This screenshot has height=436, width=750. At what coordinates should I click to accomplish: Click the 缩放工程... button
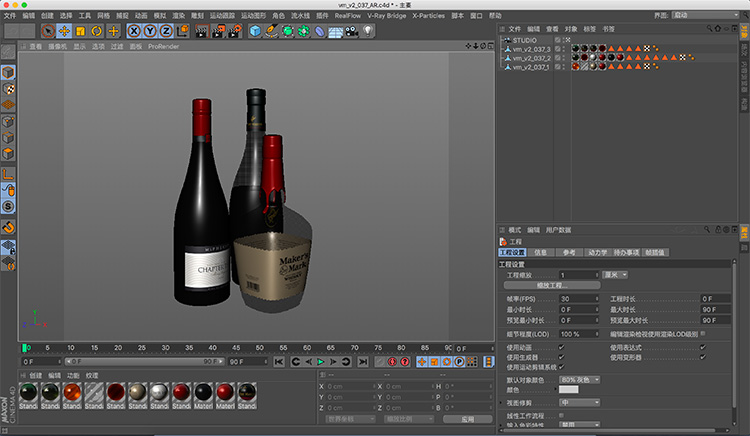coord(552,285)
